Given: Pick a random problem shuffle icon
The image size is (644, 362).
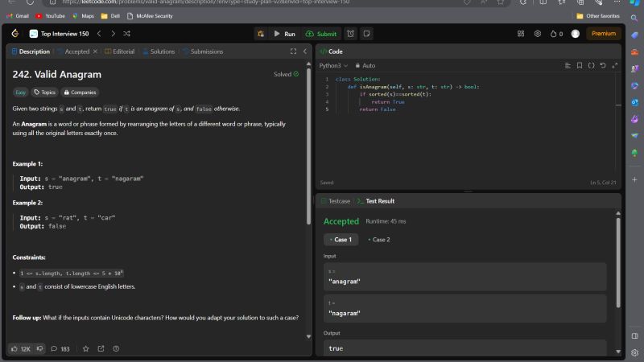Looking at the screenshot, I should point(127,34).
